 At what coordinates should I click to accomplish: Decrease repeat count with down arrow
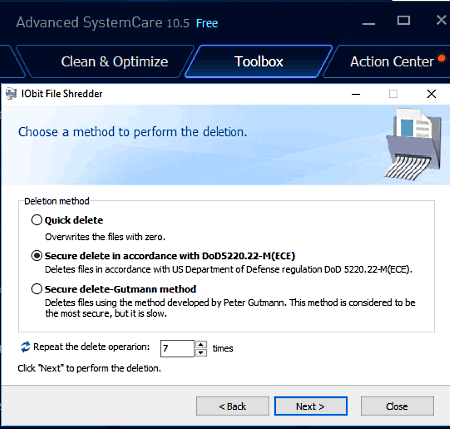pos(201,352)
